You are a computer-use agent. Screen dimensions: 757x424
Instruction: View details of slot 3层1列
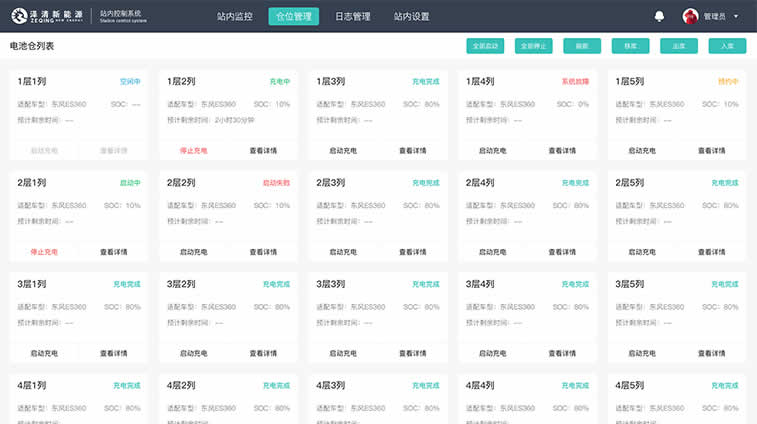pos(113,353)
